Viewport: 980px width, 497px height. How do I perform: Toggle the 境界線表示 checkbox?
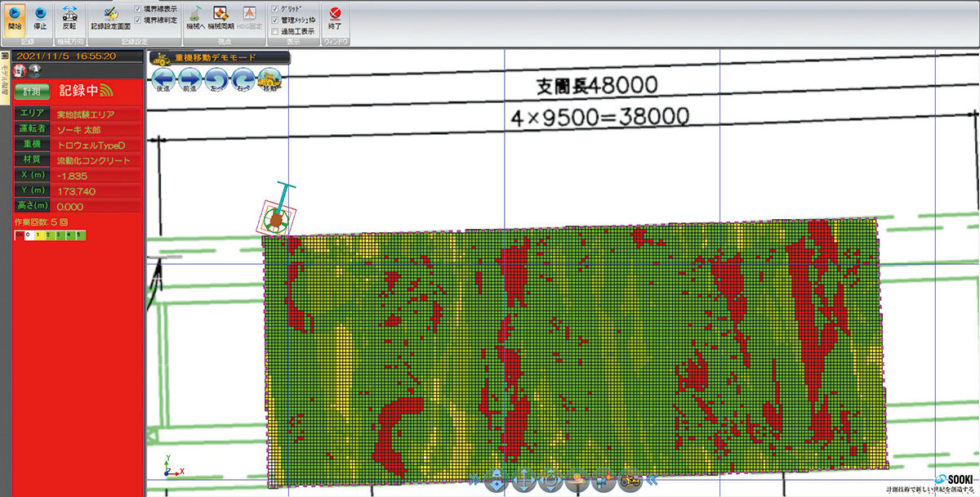point(137,8)
